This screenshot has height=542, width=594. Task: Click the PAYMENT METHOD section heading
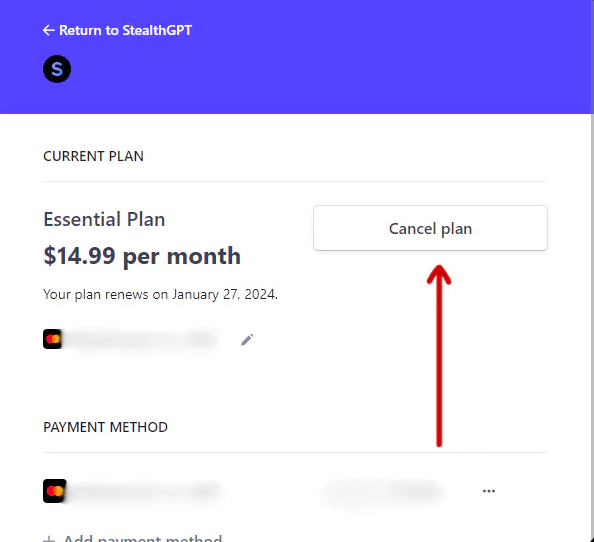point(105,427)
